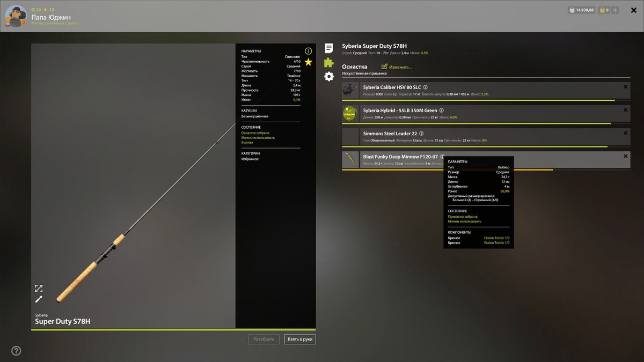Show info for Syberia Hybrid 55LB line
Image resolution: width=644 pixels, height=362 pixels.
click(x=442, y=110)
